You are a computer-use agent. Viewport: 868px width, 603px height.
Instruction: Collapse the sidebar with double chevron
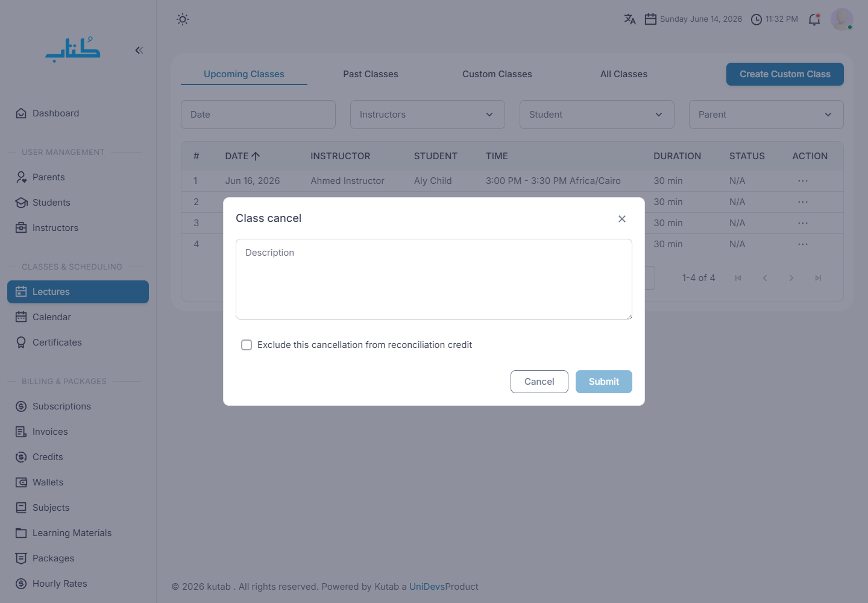pyautogui.click(x=139, y=50)
